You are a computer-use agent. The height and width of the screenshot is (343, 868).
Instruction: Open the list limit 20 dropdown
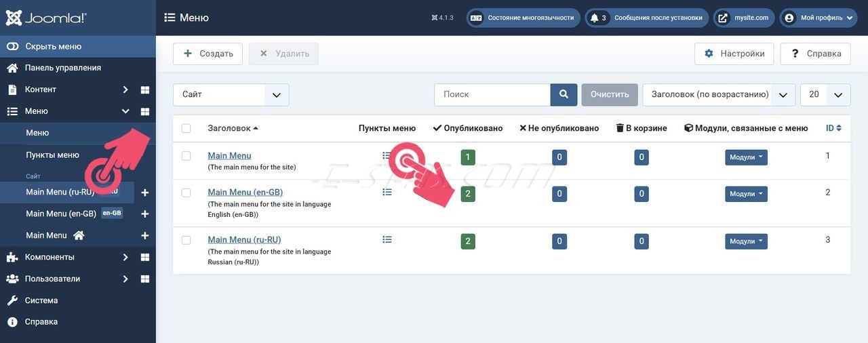point(825,95)
